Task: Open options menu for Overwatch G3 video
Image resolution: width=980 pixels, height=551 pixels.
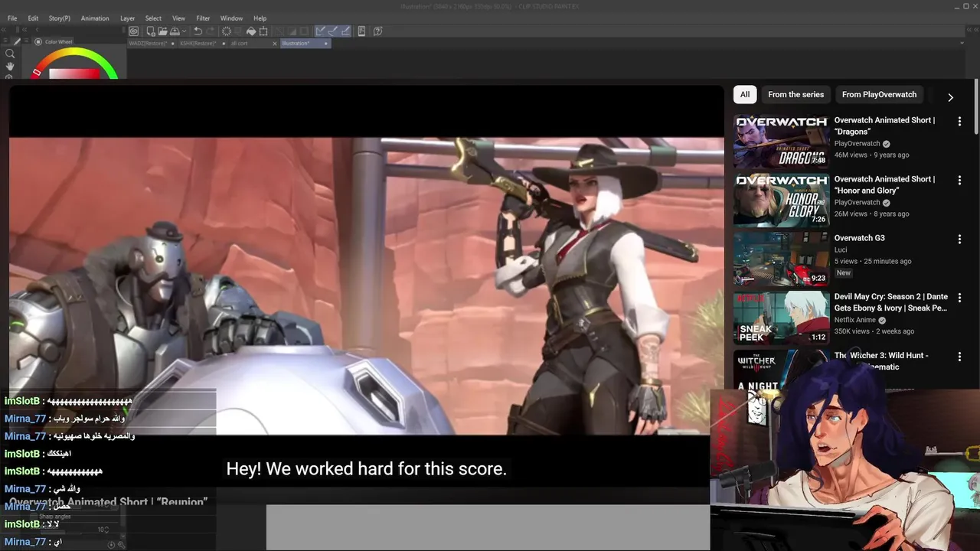Action: (x=959, y=239)
